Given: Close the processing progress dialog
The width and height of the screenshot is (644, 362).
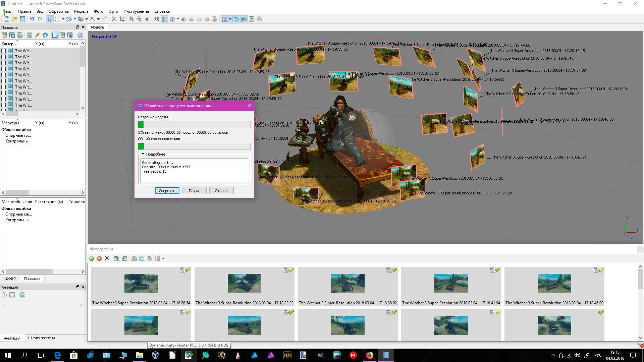Looking at the screenshot, I should click(249, 106).
